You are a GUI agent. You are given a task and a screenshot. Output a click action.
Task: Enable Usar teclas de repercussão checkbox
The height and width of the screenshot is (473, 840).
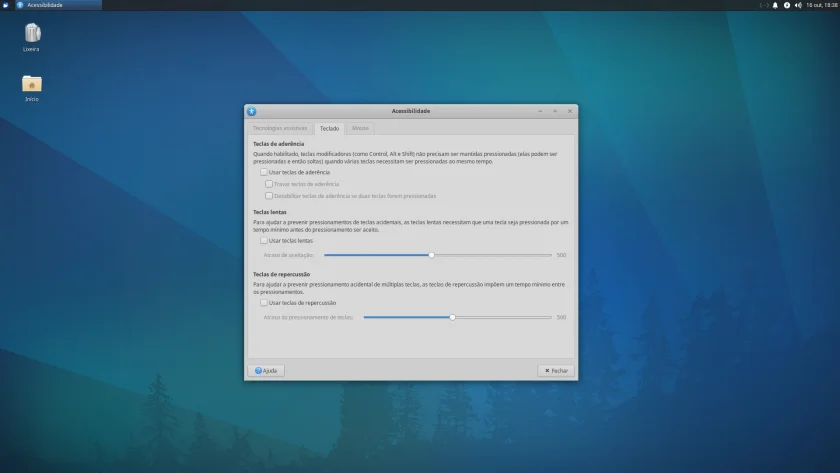pyautogui.click(x=264, y=303)
